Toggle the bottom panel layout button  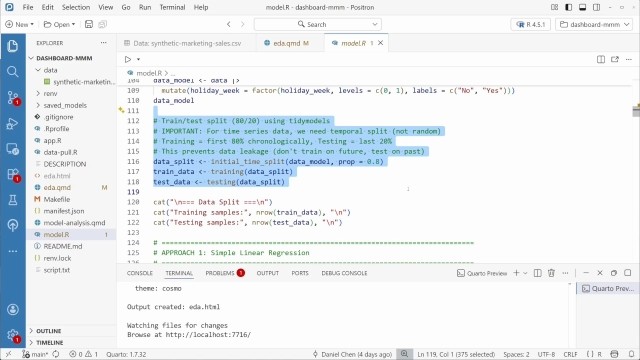(x=582, y=7)
